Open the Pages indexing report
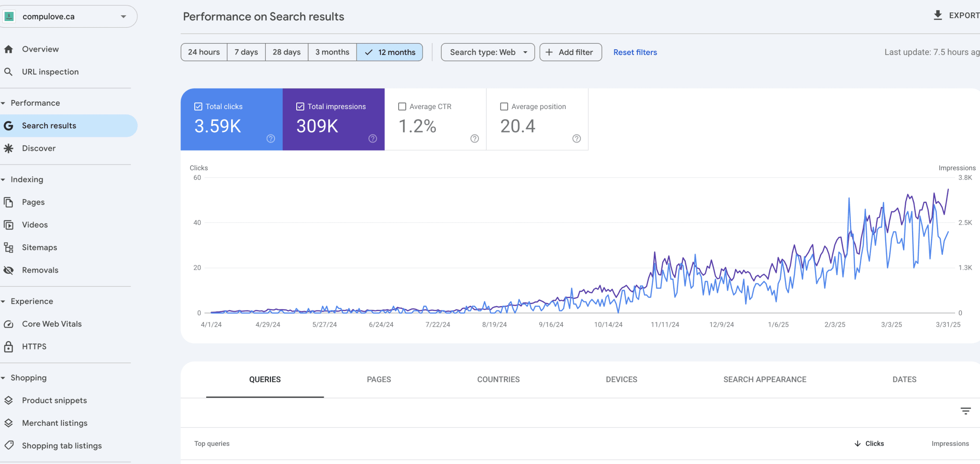Screen dimensions: 980x464 [33, 201]
